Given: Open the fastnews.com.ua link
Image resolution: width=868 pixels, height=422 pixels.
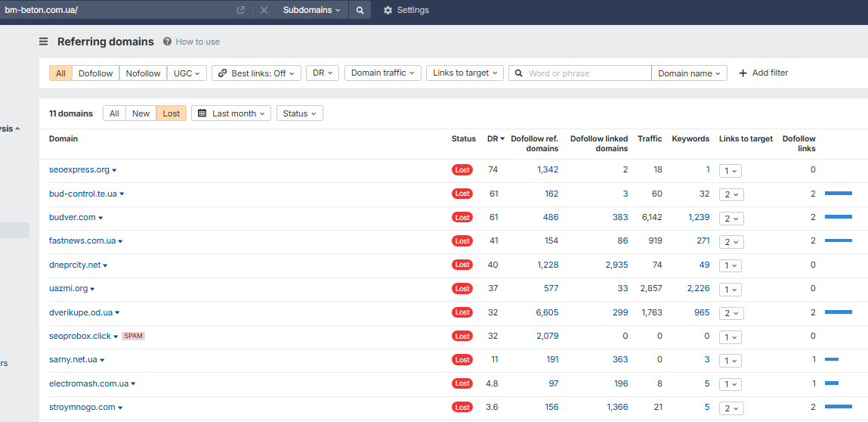Looking at the screenshot, I should [82, 240].
